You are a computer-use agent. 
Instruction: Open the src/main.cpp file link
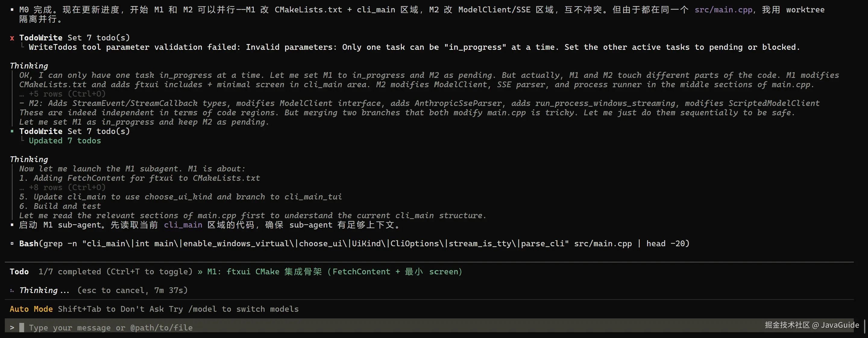tap(723, 10)
